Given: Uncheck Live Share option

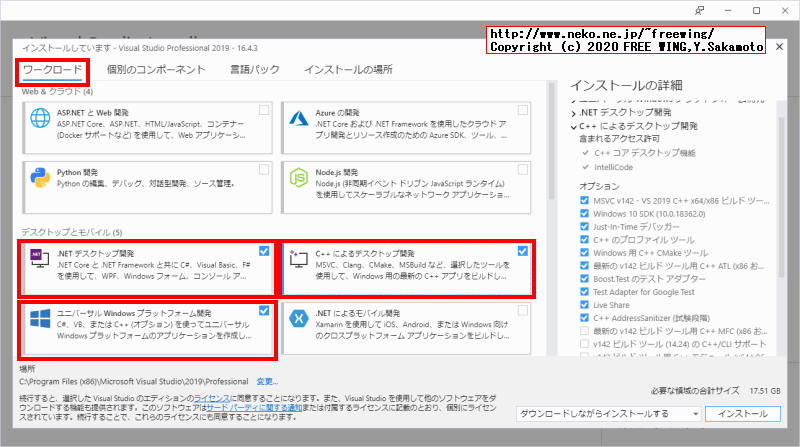Looking at the screenshot, I should (x=584, y=305).
